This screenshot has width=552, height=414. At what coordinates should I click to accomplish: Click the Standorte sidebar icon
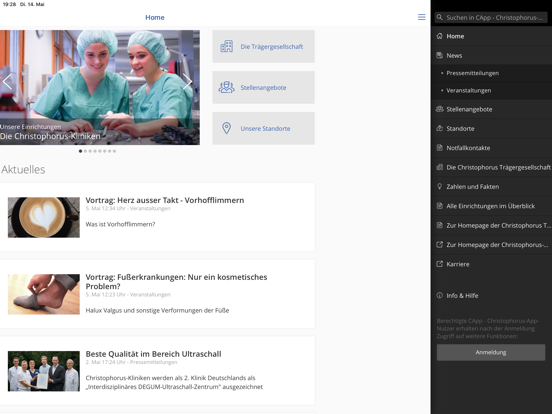click(x=439, y=128)
